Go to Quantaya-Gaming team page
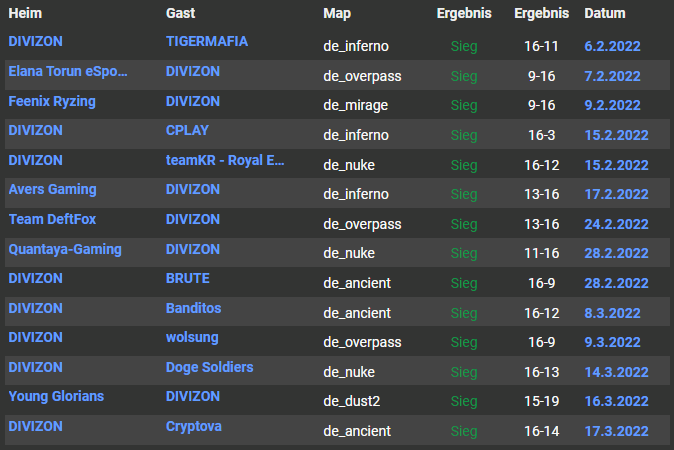Image resolution: width=674 pixels, height=450 pixels. coord(65,249)
